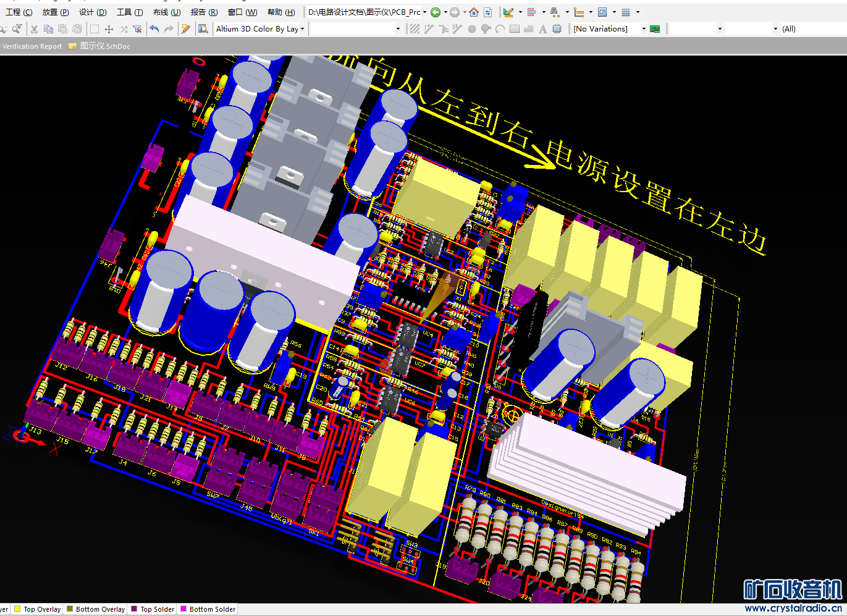The width and height of the screenshot is (847, 616).
Task: Click the Paste clipboard icon
Action: point(62,29)
